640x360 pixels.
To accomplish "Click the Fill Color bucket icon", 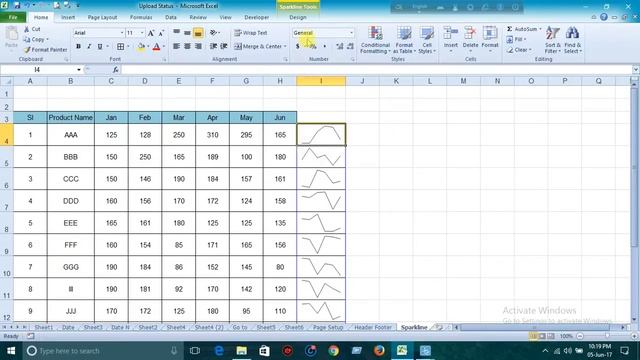I will tap(141, 47).
